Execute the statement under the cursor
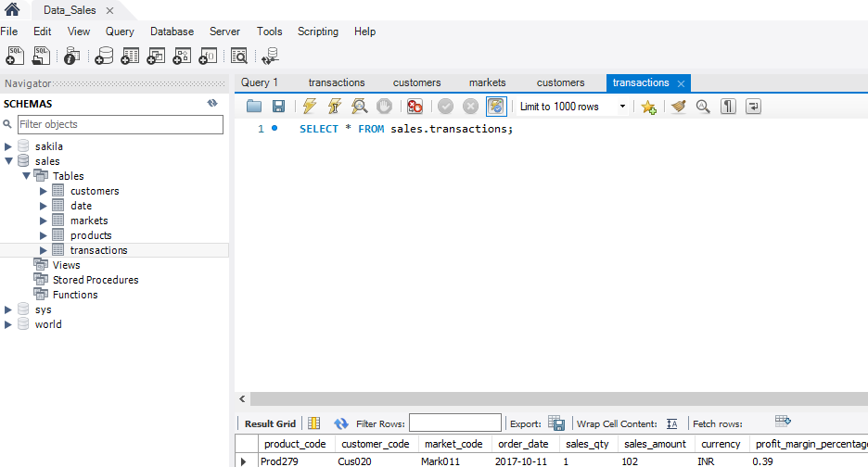868x467 pixels. click(335, 107)
